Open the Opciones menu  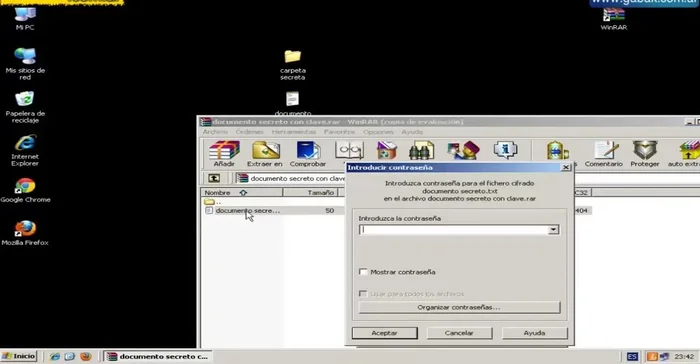point(378,132)
